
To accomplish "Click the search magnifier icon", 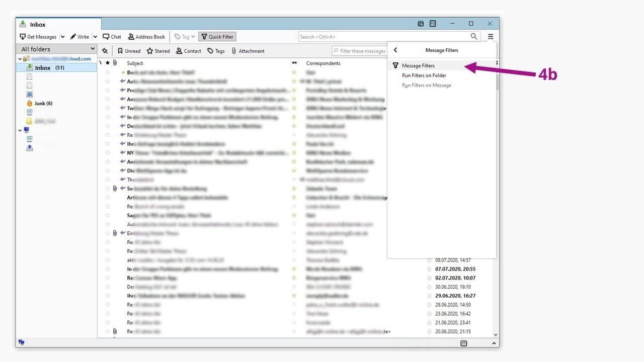I will [474, 37].
